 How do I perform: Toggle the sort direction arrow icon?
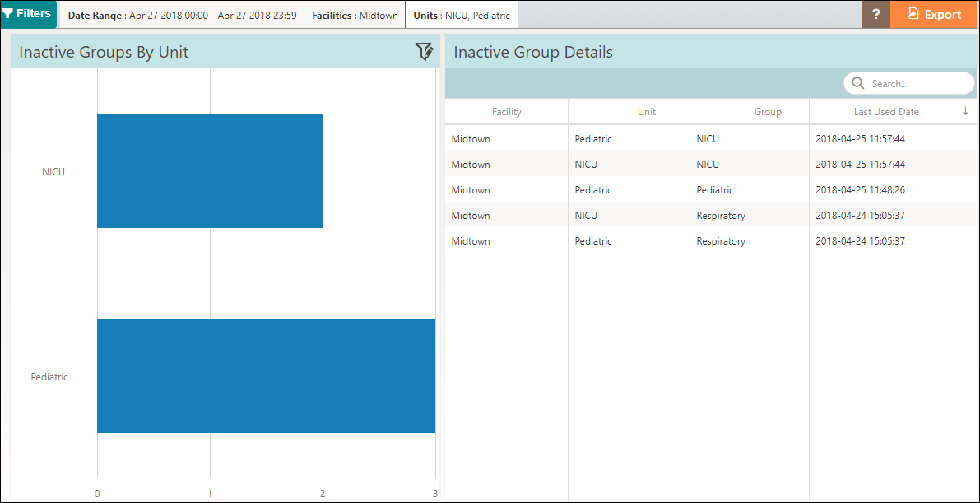[965, 111]
